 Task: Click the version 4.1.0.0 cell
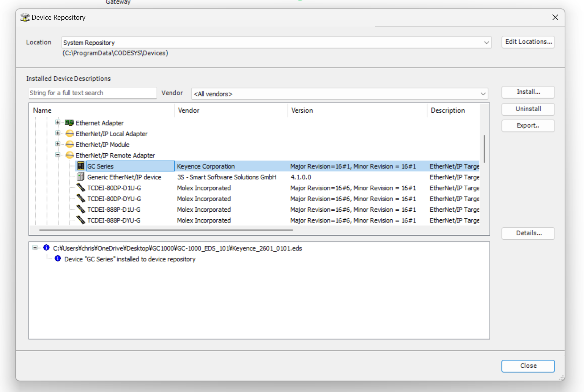click(301, 177)
